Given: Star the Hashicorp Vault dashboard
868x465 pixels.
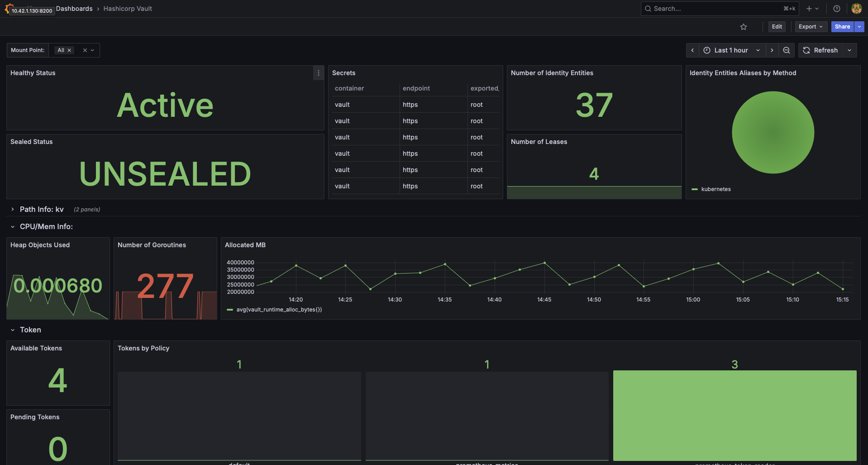Looking at the screenshot, I should 744,27.
